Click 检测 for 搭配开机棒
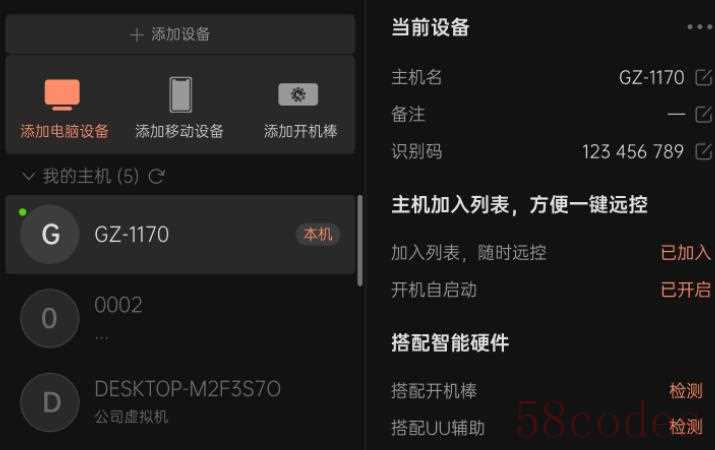The width and height of the screenshot is (715, 450). (x=685, y=391)
